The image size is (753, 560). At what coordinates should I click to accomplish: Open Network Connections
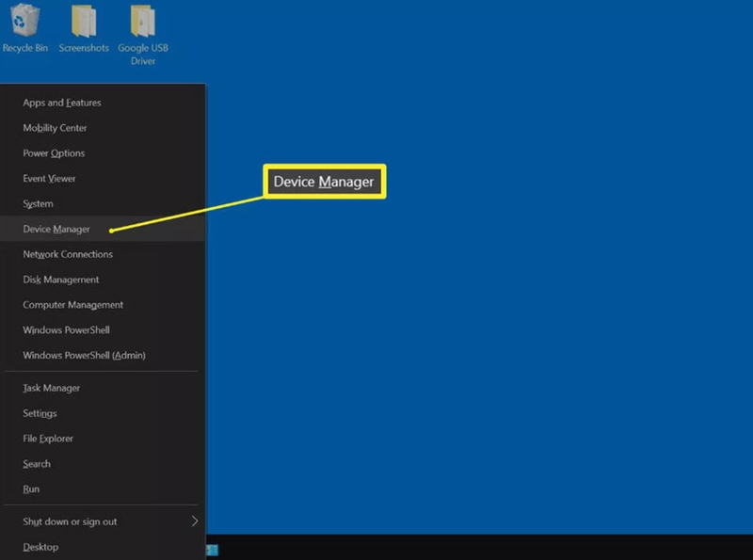tap(104, 254)
